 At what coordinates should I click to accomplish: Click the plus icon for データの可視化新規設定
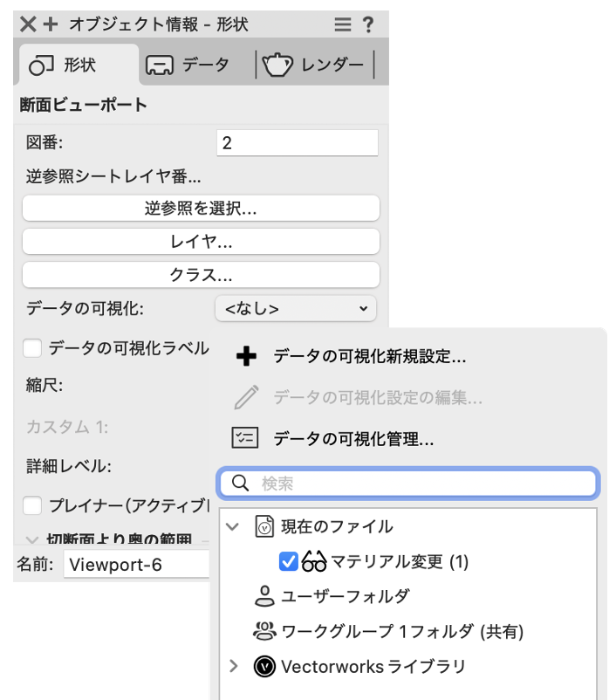click(x=247, y=357)
